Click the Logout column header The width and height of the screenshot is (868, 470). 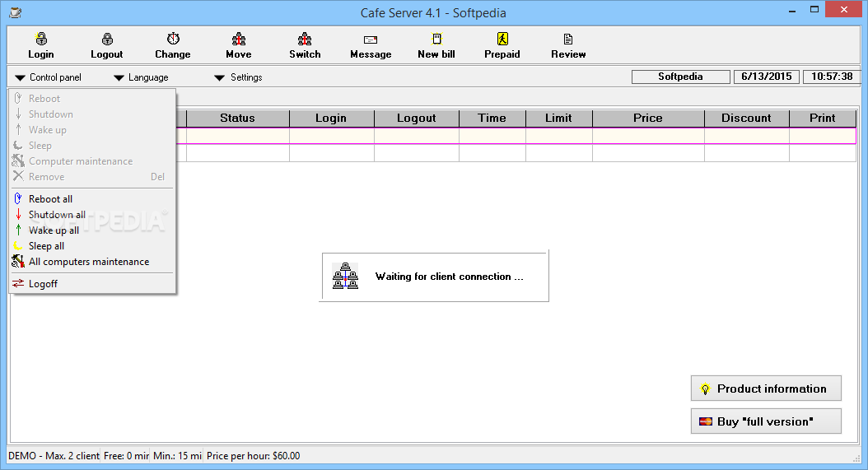416,118
